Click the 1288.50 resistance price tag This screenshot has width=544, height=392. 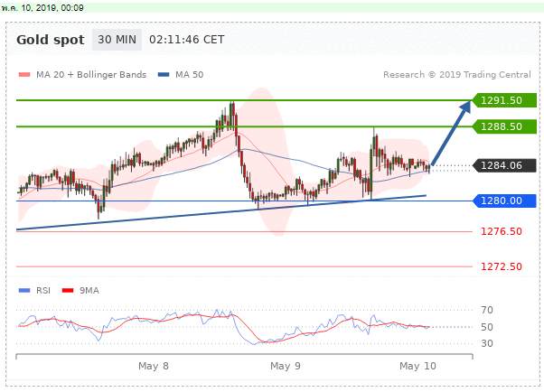pos(504,126)
